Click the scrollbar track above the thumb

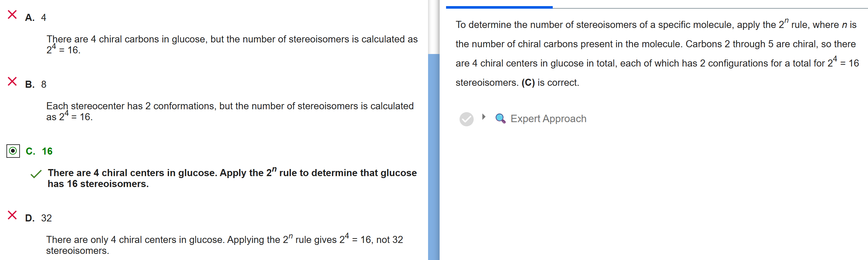pos(434,27)
